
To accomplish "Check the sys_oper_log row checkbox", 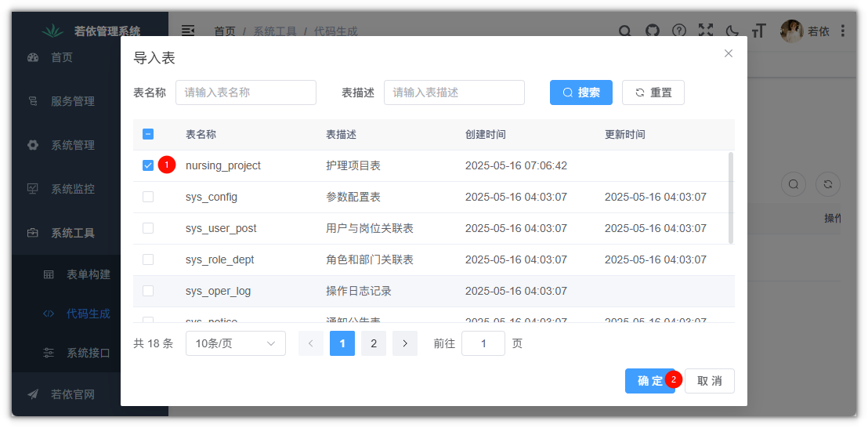I will 148,291.
